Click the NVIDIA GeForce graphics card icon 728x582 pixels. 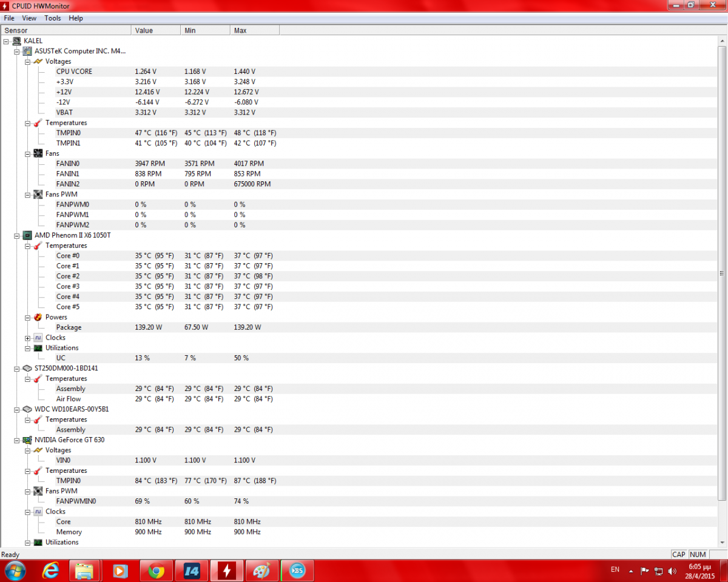[x=27, y=440]
